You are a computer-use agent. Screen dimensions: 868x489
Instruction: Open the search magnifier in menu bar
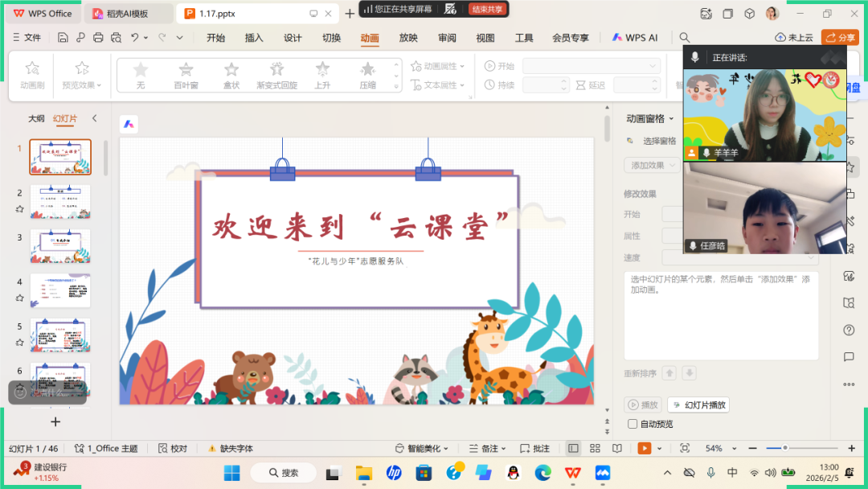point(685,38)
